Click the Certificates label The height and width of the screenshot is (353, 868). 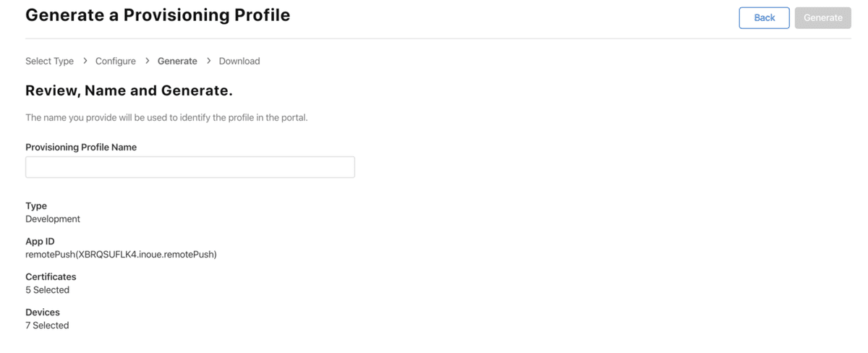pos(51,277)
